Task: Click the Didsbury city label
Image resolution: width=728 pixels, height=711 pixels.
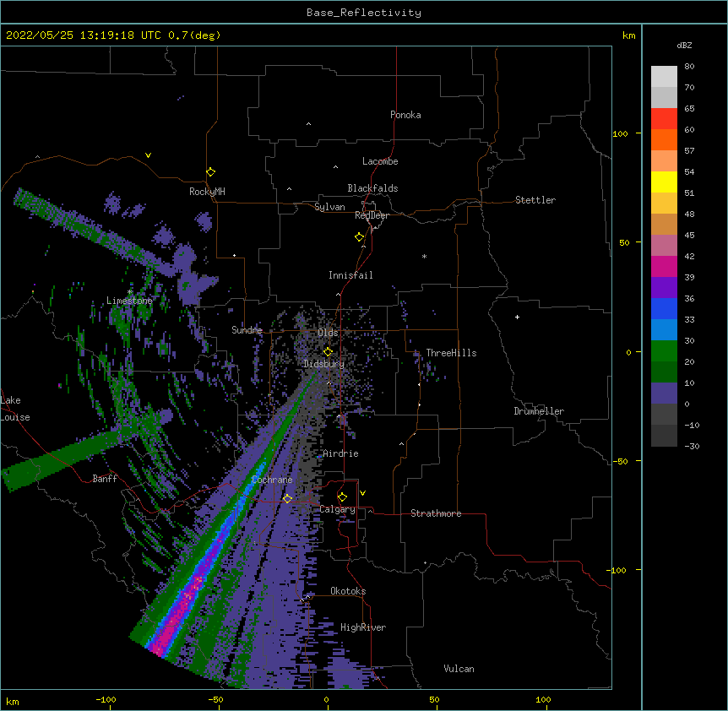Action: click(x=324, y=364)
